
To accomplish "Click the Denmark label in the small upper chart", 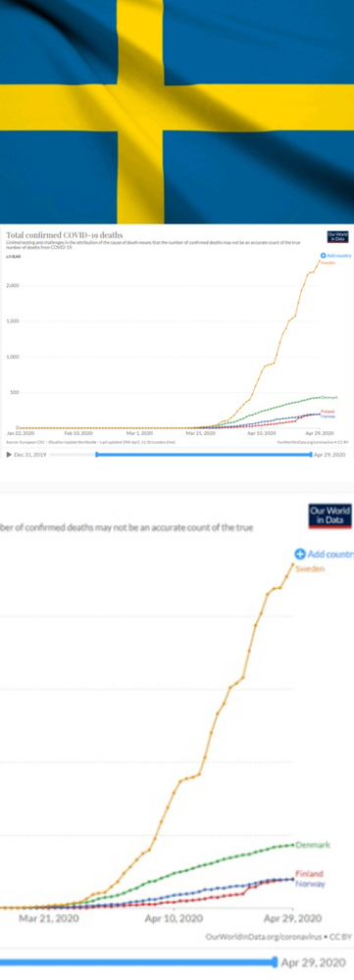I will pos(329,398).
